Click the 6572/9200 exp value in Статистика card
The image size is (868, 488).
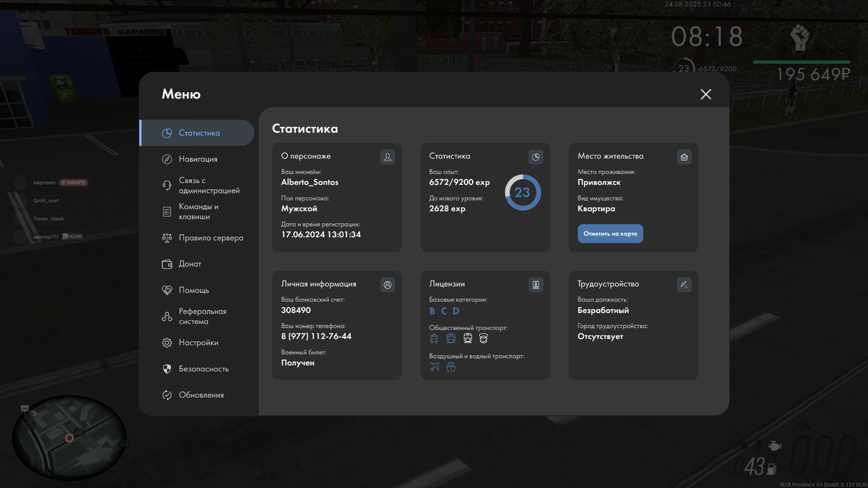click(459, 182)
